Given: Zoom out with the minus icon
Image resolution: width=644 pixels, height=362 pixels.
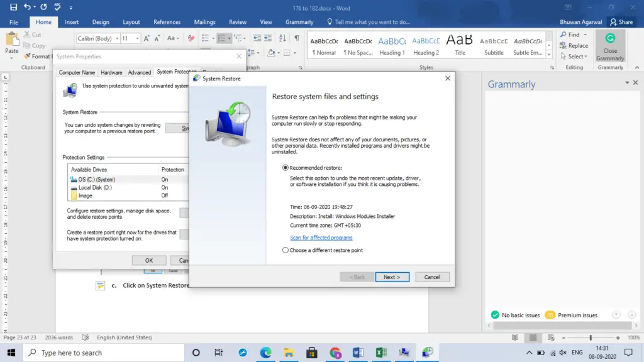Looking at the screenshot, I should tap(563, 337).
